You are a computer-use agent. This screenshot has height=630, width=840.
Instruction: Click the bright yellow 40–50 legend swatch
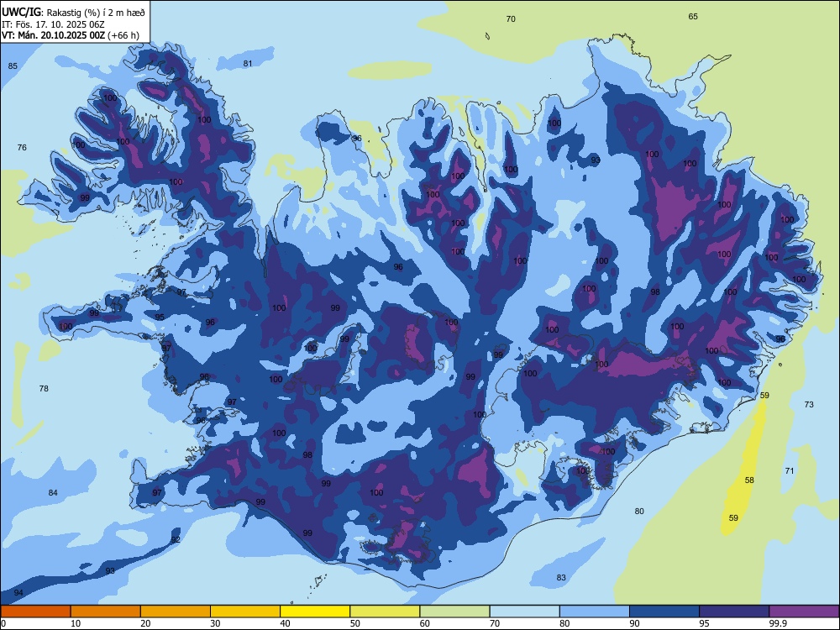point(315,612)
